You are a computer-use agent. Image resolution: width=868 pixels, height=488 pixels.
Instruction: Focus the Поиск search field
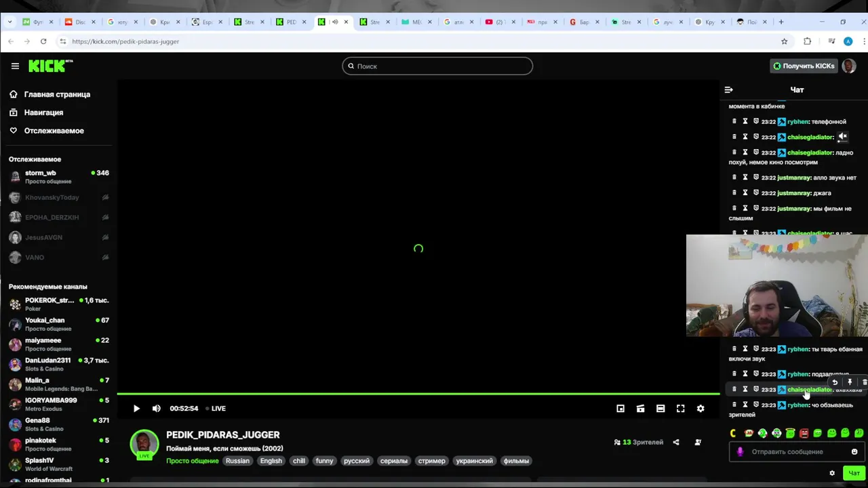point(437,66)
